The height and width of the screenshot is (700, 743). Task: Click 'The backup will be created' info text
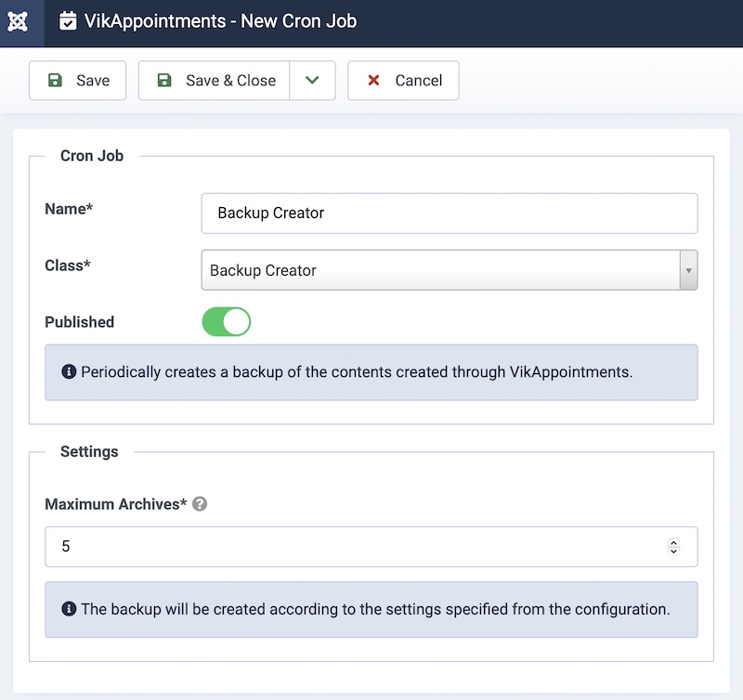(376, 609)
